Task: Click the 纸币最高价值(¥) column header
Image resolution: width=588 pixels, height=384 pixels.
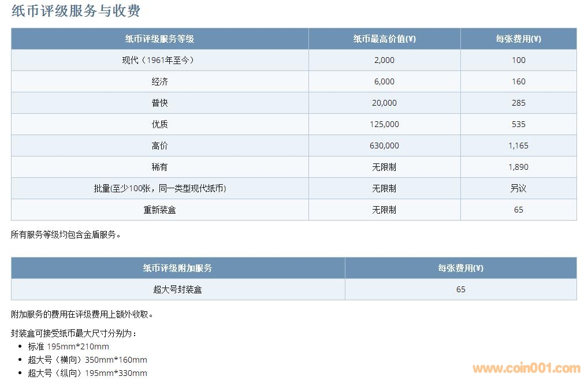Action: [384, 39]
